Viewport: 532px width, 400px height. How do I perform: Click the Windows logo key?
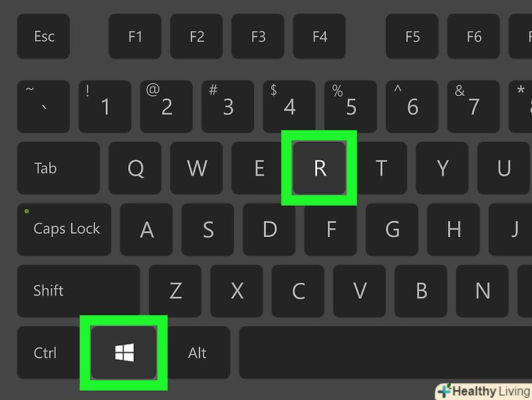[123, 352]
